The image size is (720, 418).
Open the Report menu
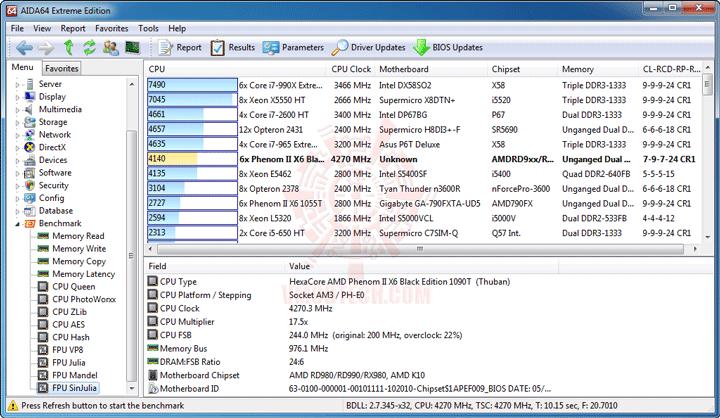tap(73, 28)
